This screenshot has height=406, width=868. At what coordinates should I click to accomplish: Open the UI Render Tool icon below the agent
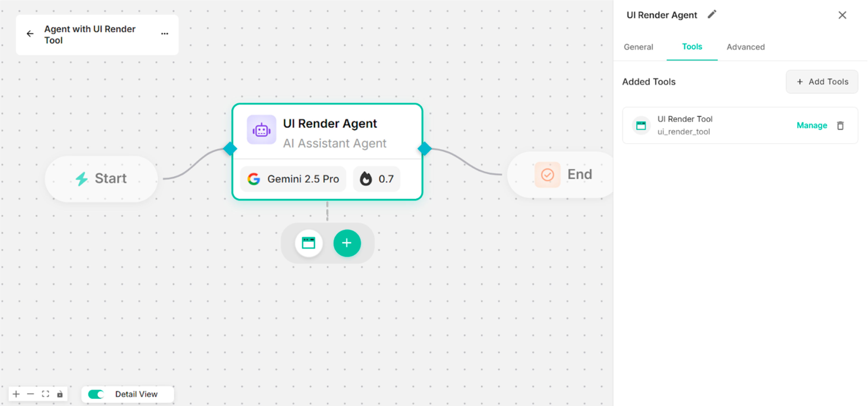[x=308, y=243]
